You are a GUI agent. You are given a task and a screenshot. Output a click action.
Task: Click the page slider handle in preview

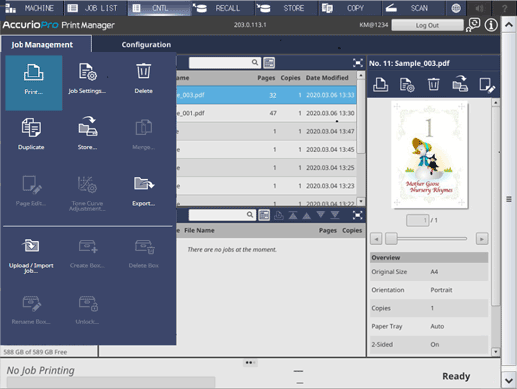point(391,239)
